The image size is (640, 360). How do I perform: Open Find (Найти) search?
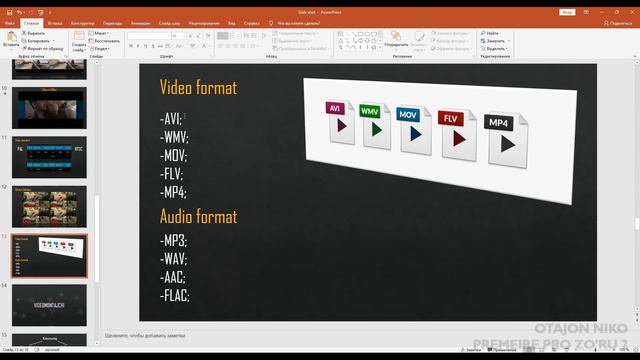(x=489, y=33)
